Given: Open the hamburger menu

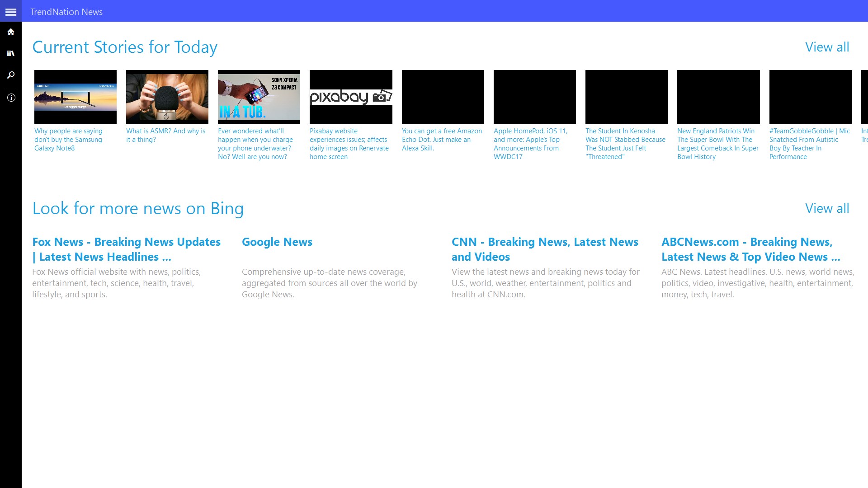Looking at the screenshot, I should (x=11, y=12).
